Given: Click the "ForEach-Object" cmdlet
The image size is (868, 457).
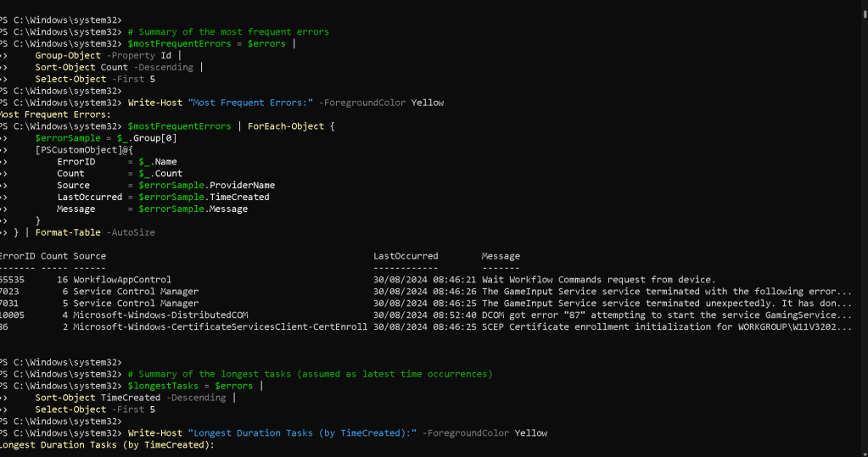Looking at the screenshot, I should click(286, 126).
